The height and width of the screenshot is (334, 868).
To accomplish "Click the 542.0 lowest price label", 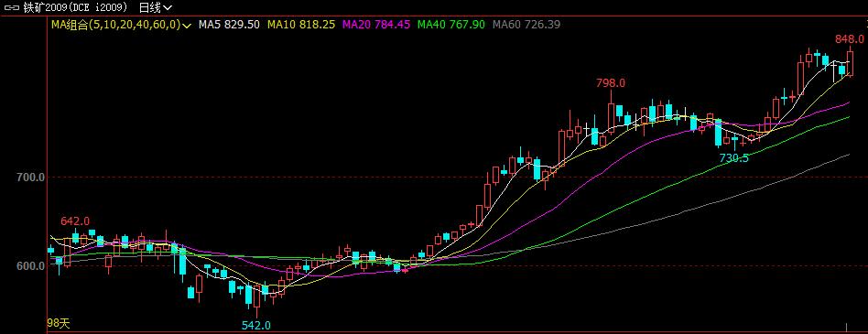I will [256, 325].
